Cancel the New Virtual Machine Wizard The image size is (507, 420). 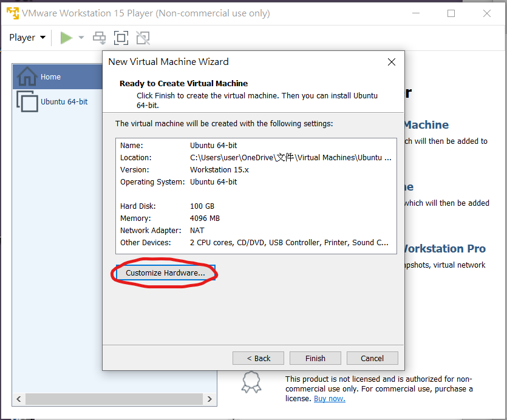372,358
